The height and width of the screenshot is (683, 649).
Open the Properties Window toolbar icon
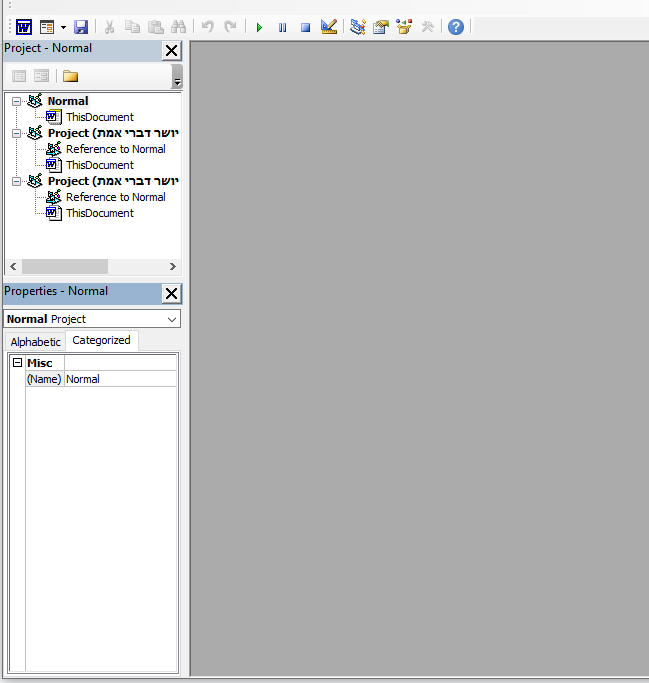click(381, 27)
